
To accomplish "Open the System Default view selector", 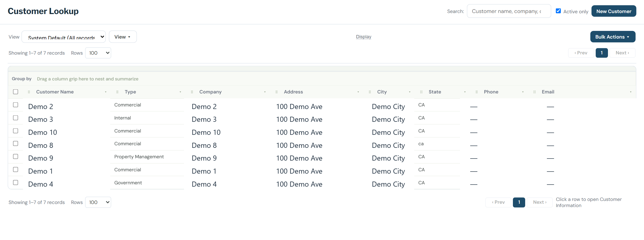I will click(64, 37).
